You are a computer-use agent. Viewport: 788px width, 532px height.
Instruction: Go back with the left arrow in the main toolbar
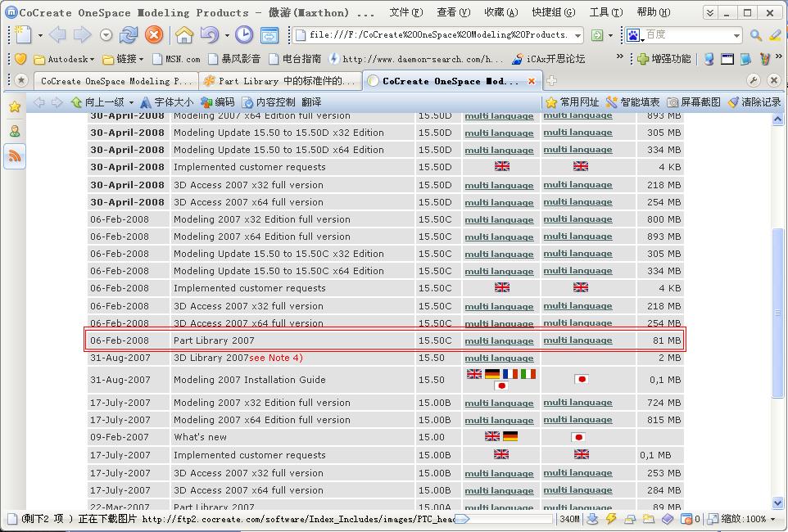coord(57,34)
